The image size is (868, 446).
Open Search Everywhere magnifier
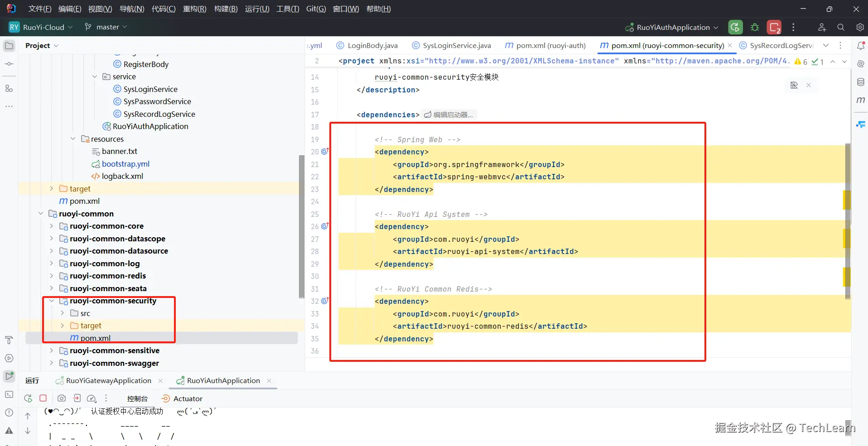(x=841, y=27)
